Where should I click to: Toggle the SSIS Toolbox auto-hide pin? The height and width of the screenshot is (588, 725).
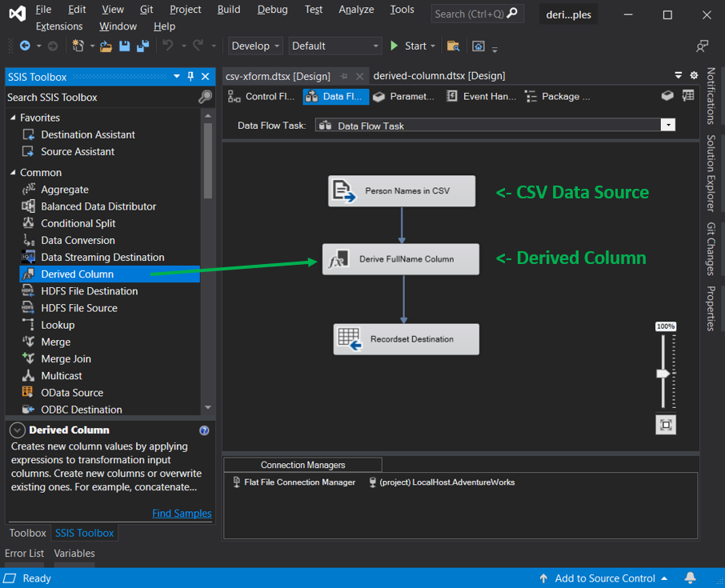tap(190, 77)
